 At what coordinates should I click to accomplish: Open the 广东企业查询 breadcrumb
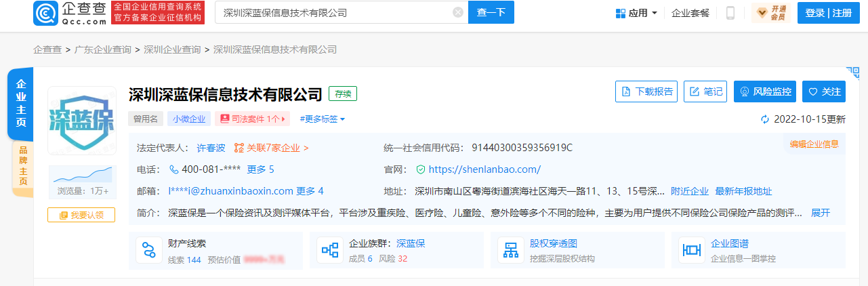[x=102, y=49]
